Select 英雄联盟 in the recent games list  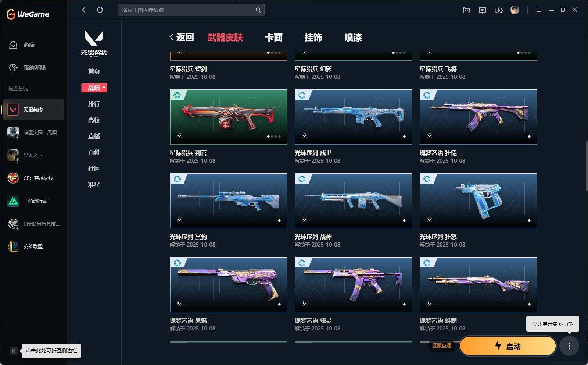(33, 247)
